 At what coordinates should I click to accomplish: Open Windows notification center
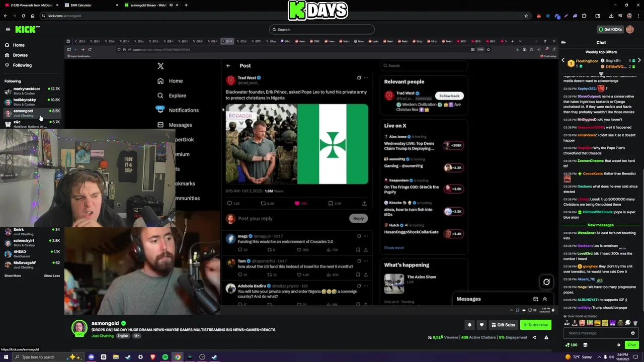coord(635,357)
